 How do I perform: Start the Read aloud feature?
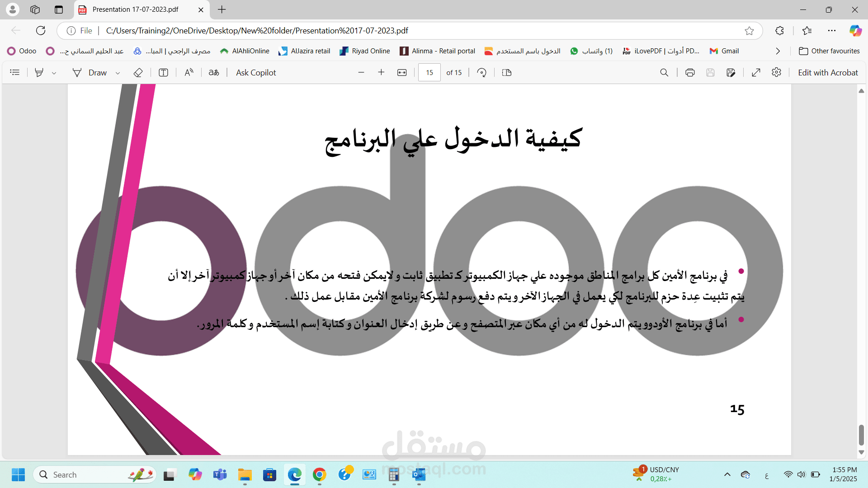pos(189,72)
